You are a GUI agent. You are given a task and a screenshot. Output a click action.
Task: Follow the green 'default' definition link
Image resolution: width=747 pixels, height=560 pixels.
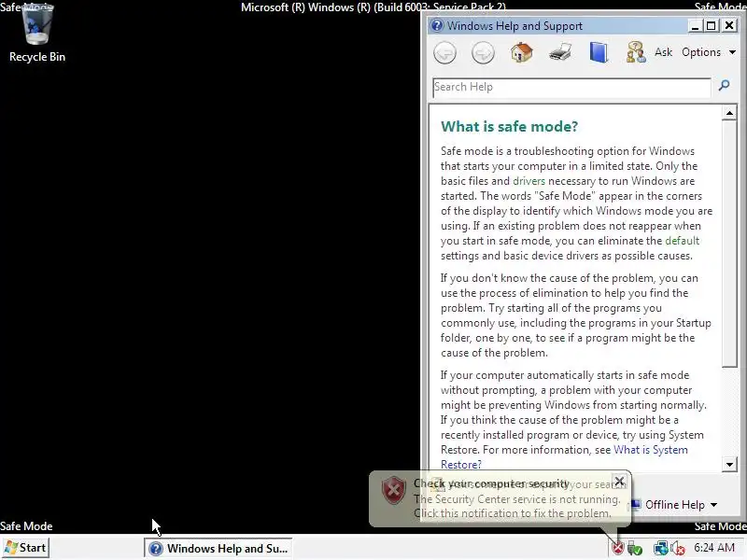tap(683, 241)
